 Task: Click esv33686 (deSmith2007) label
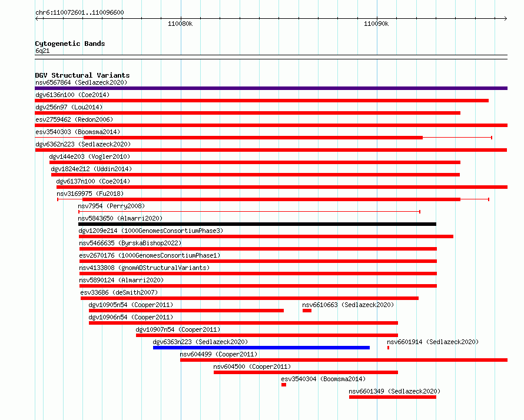119,292
